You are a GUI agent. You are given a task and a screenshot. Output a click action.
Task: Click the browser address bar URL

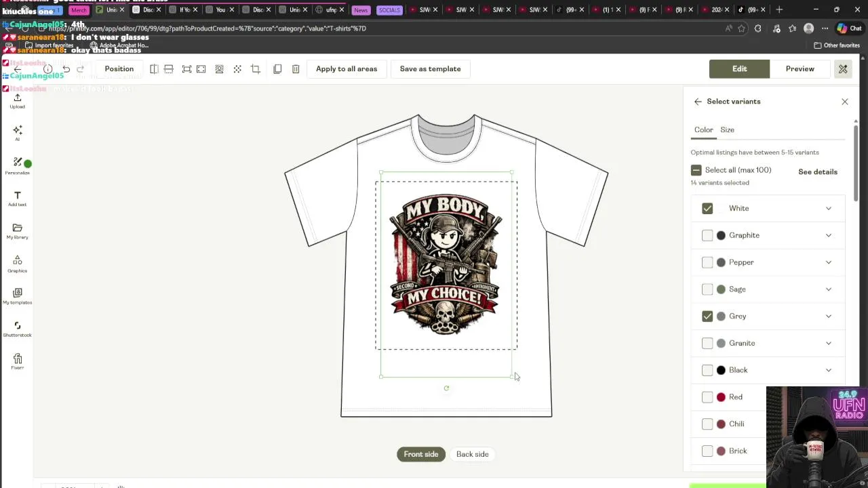207,28
